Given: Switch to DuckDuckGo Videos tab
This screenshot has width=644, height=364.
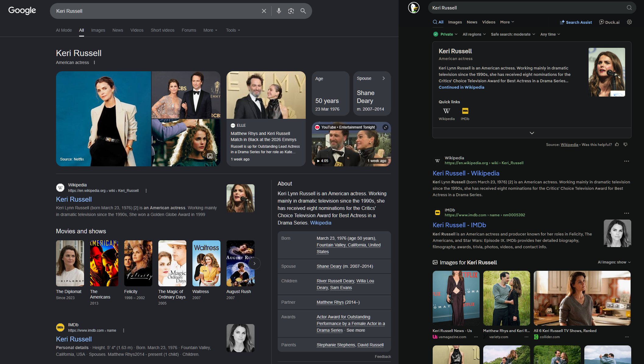Looking at the screenshot, I should click(489, 22).
